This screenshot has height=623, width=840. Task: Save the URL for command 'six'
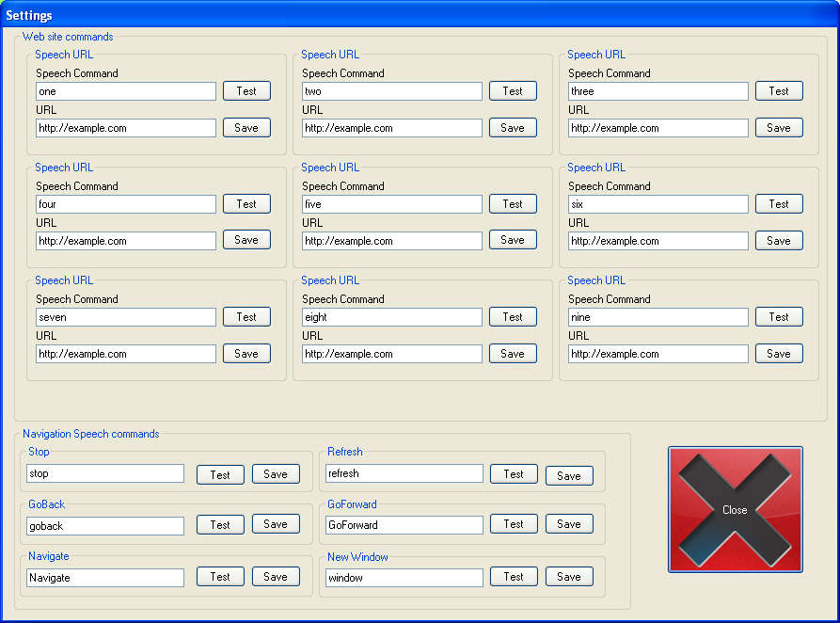pos(779,241)
